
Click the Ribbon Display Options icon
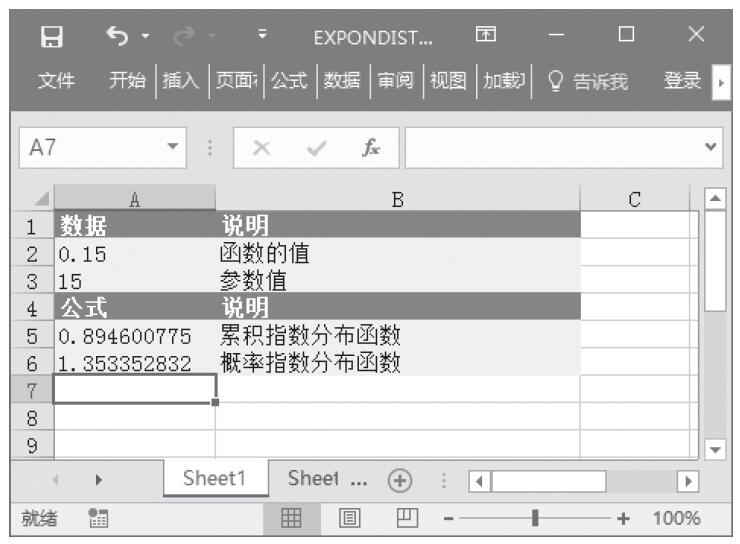[x=484, y=36]
